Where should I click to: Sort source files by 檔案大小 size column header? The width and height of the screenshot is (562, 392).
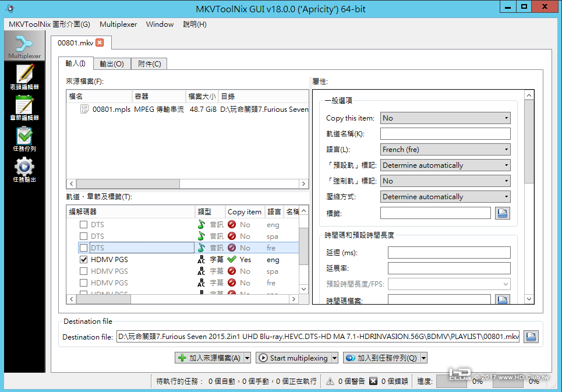point(202,96)
